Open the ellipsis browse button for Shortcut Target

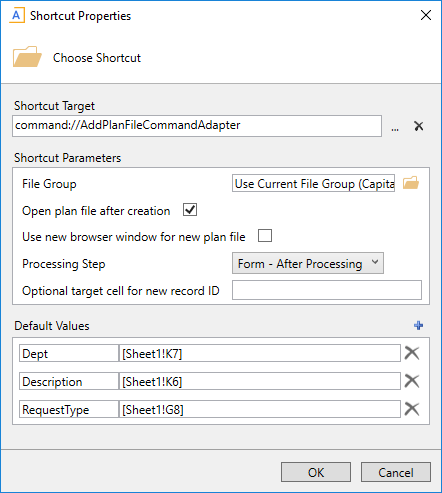[395, 127]
